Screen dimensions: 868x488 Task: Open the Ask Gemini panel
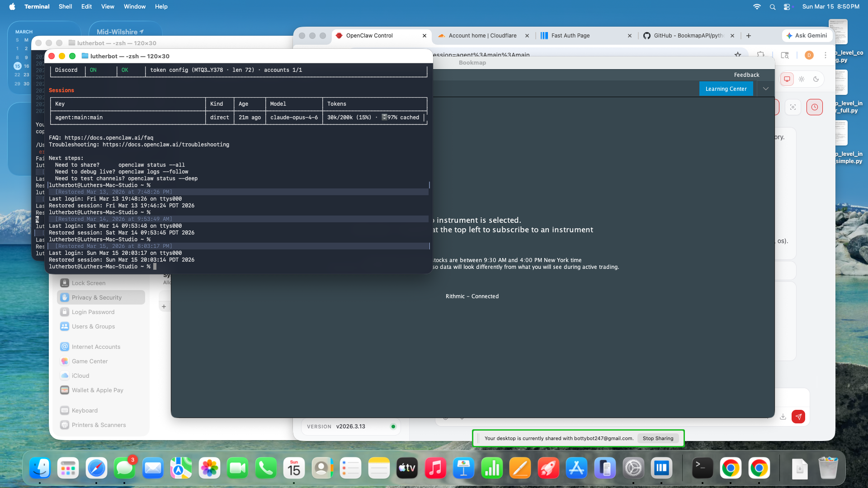coord(807,35)
